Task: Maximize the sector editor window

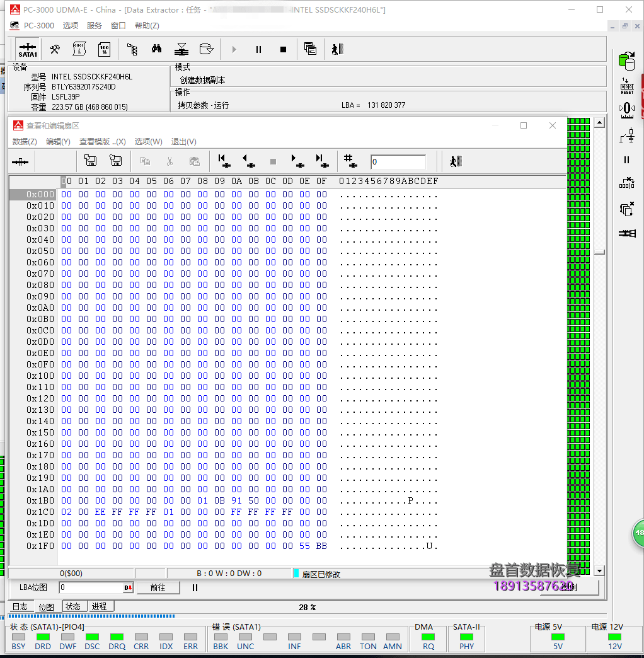Action: point(524,125)
